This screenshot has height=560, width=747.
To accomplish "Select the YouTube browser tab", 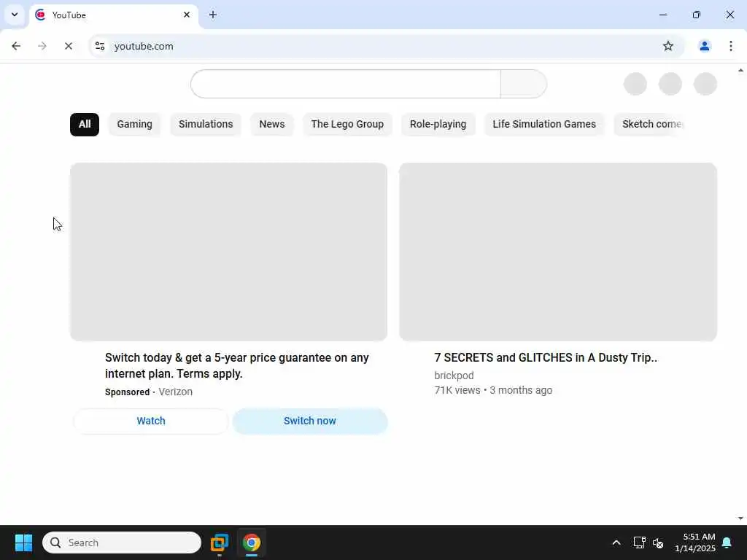I will [x=113, y=15].
